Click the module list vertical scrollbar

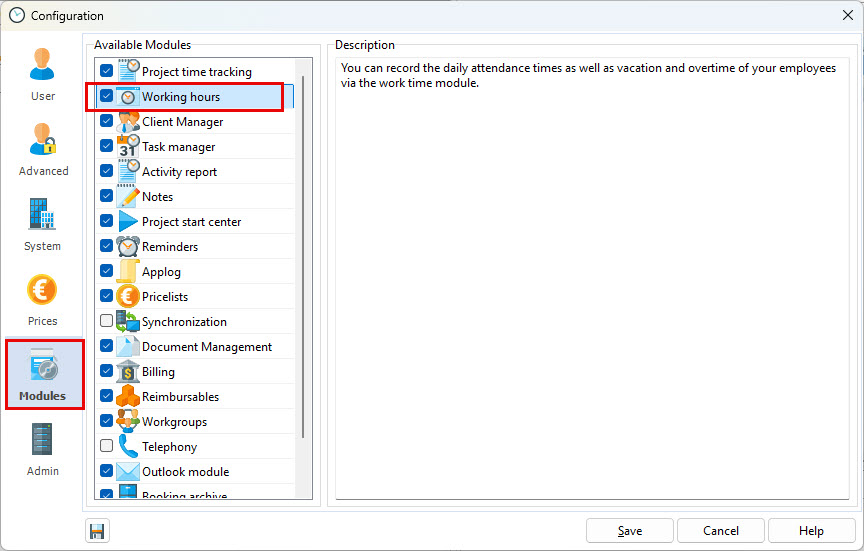click(303, 260)
